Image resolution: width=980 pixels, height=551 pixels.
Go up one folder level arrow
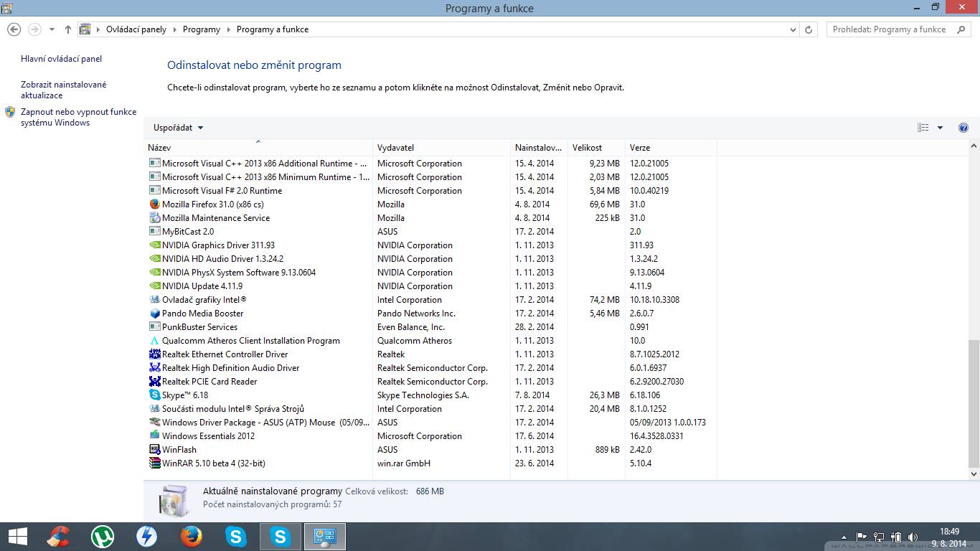click(x=68, y=29)
